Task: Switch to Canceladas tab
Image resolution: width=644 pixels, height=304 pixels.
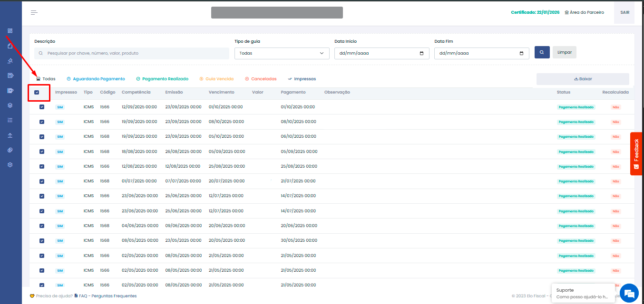Action: [x=261, y=79]
